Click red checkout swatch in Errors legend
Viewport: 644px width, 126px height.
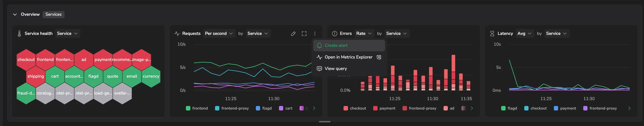click(x=346, y=108)
